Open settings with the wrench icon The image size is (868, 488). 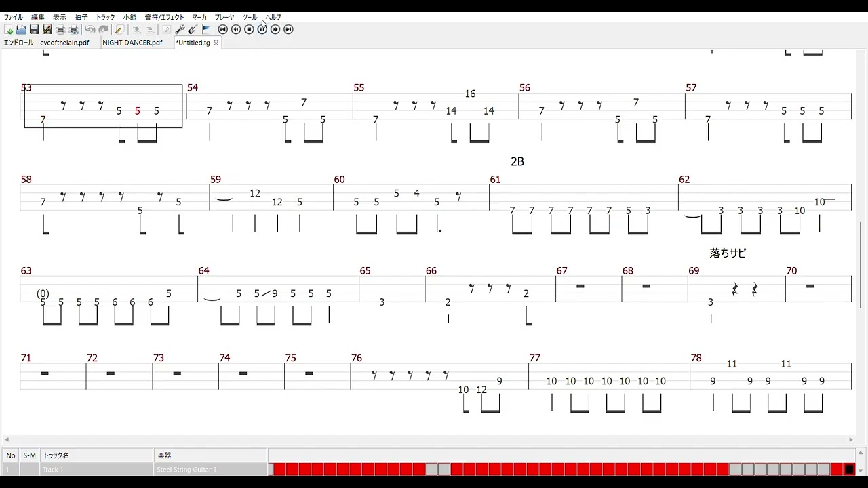tap(180, 30)
